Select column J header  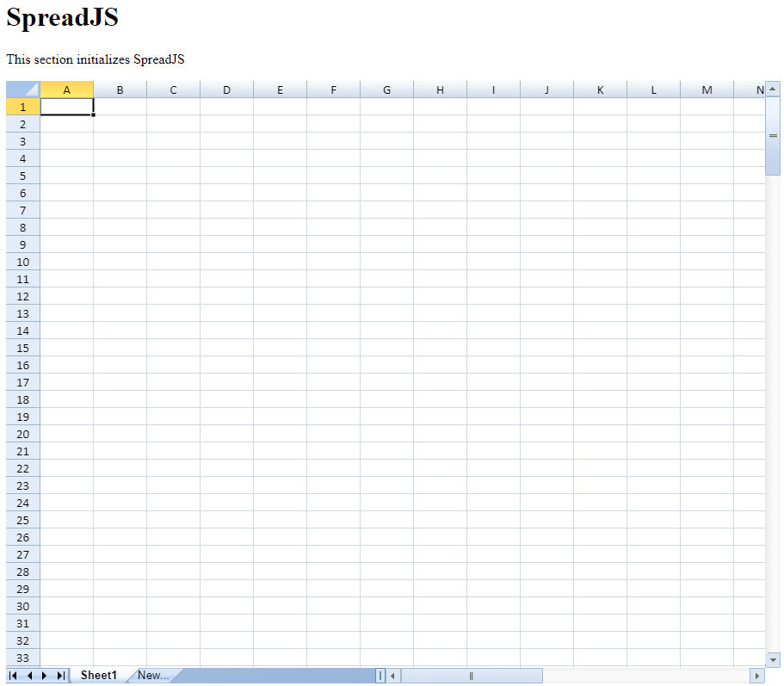click(x=547, y=90)
